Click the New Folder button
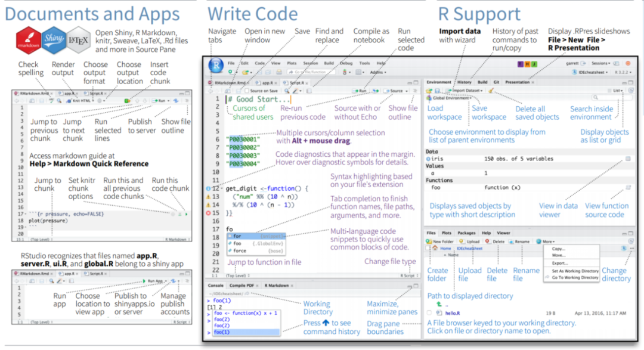The image size is (644, 350). (440, 241)
